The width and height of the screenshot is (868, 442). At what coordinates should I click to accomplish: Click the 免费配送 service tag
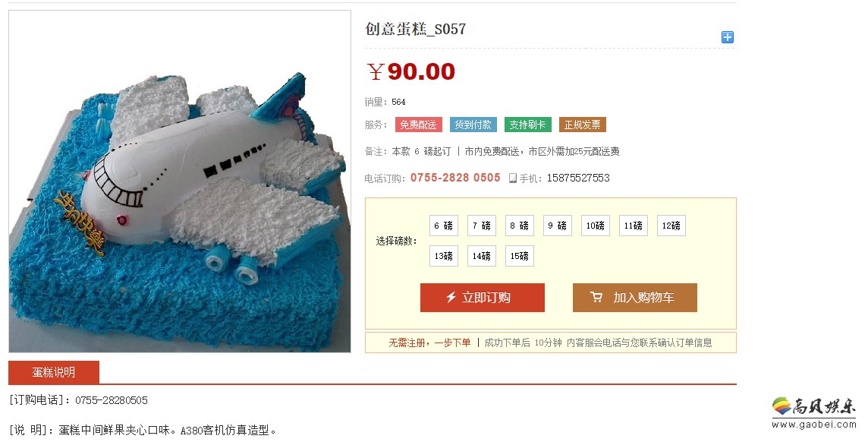[x=419, y=125]
